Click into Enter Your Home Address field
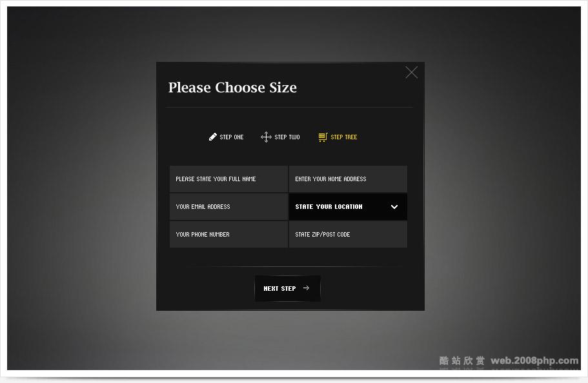Viewport: 588px width, 383px height. (x=348, y=179)
